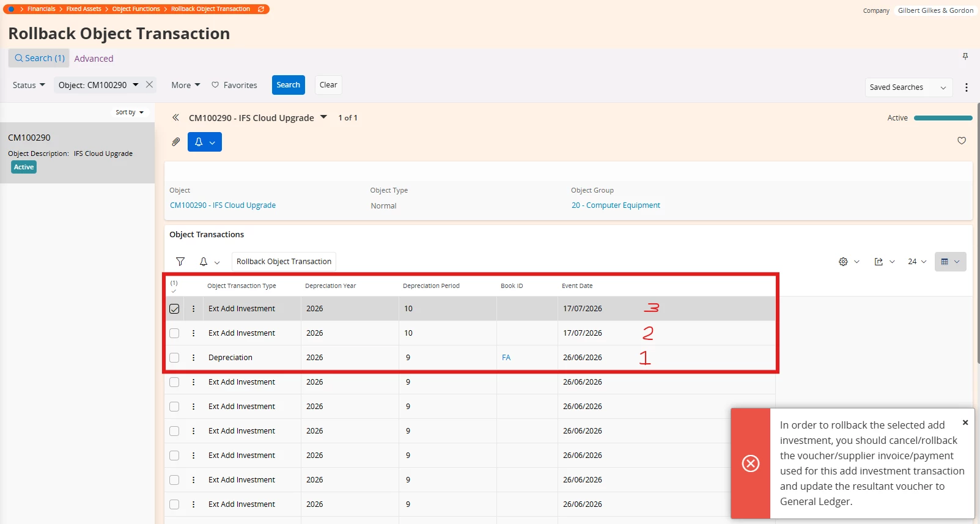Click the Rollback Object Transaction button
Viewport: 980px width, 524px height.
284,262
